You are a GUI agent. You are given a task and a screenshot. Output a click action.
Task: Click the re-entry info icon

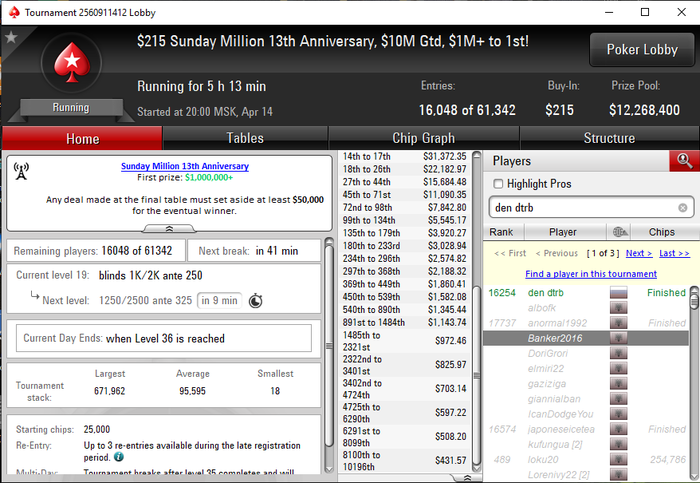click(x=119, y=457)
